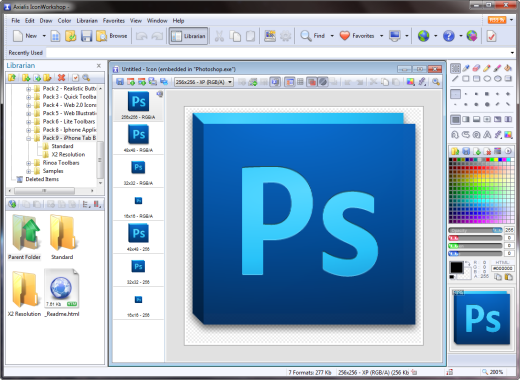Select the 16x16 - 256 format thumbnail
520x380 pixels.
click(138, 304)
